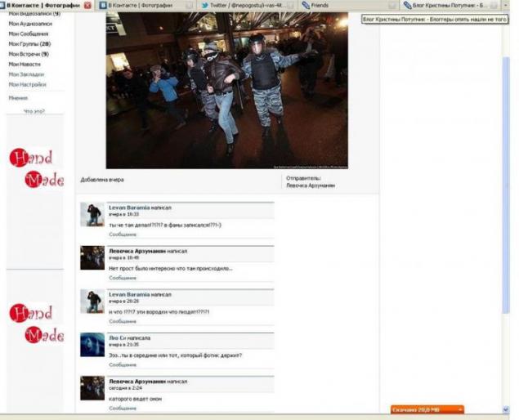The height and width of the screenshot is (420, 519).
Task: Open the tab list dropdown arrow
Action: (505, 5)
